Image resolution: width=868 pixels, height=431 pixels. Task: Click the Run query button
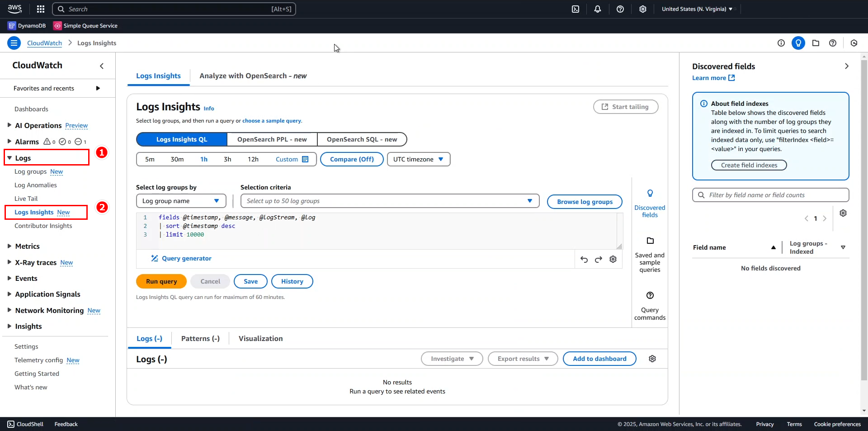point(161,281)
